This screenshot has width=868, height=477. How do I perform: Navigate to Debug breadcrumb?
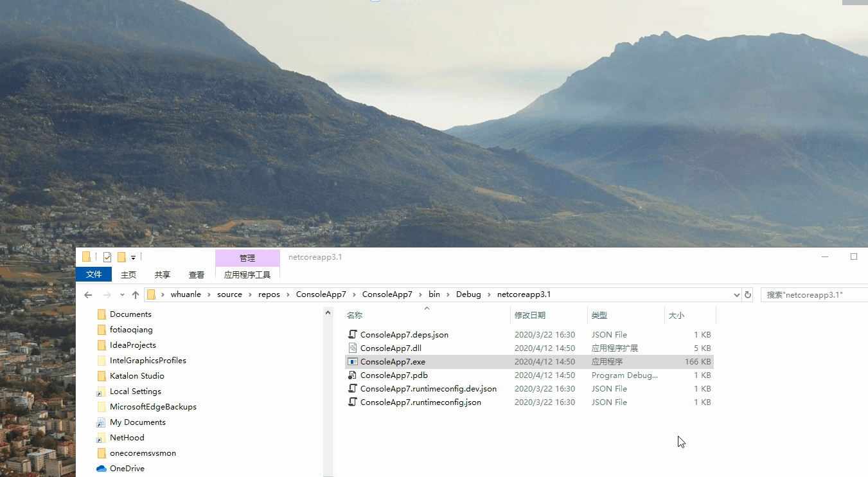point(468,294)
